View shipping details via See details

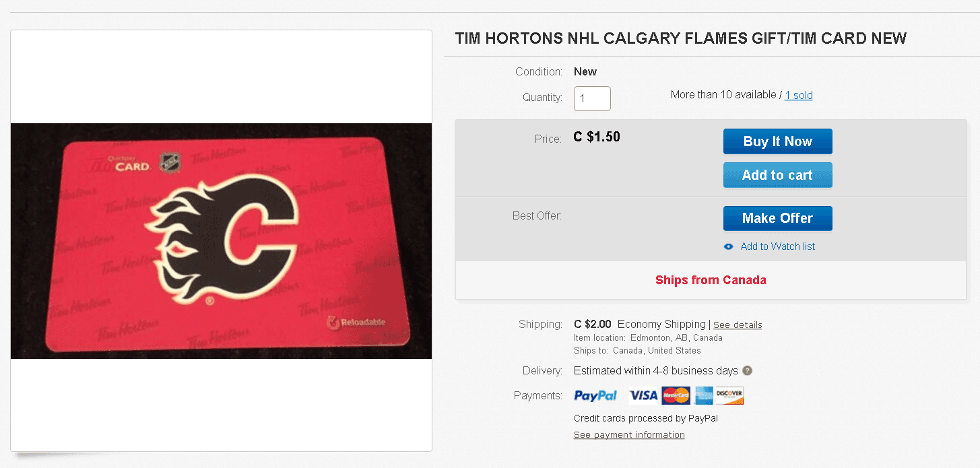pyautogui.click(x=738, y=325)
